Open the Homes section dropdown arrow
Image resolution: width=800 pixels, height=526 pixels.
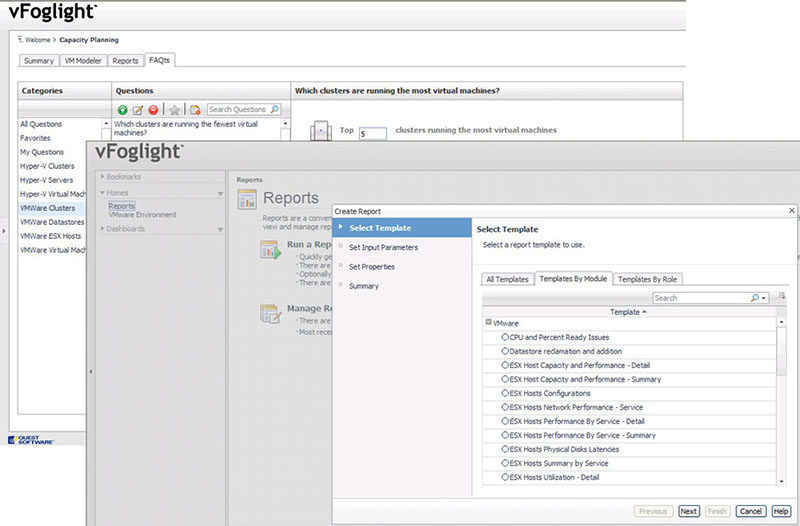tap(220, 194)
